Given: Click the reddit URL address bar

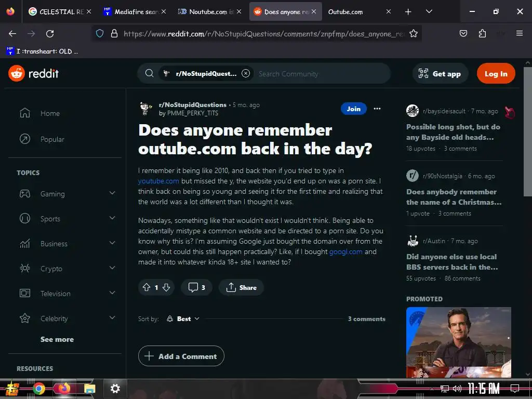Looking at the screenshot, I should click(264, 34).
